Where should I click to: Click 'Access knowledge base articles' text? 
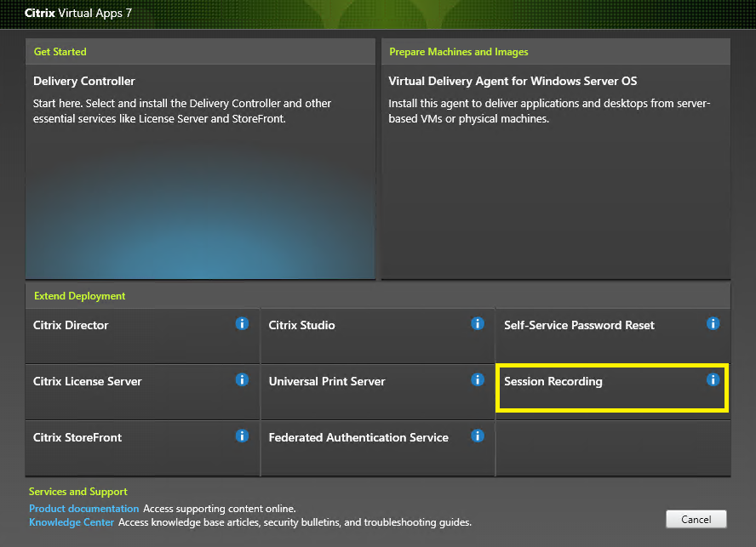click(295, 522)
